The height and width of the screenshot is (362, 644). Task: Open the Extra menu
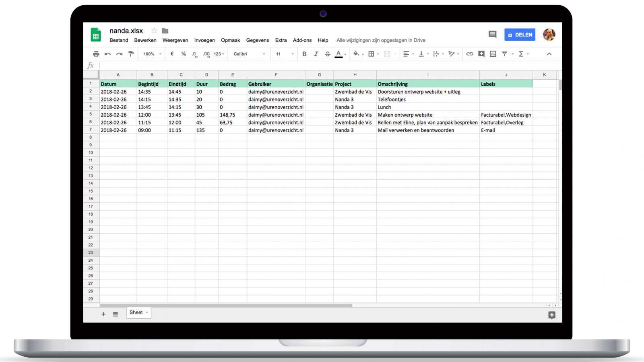(x=281, y=40)
